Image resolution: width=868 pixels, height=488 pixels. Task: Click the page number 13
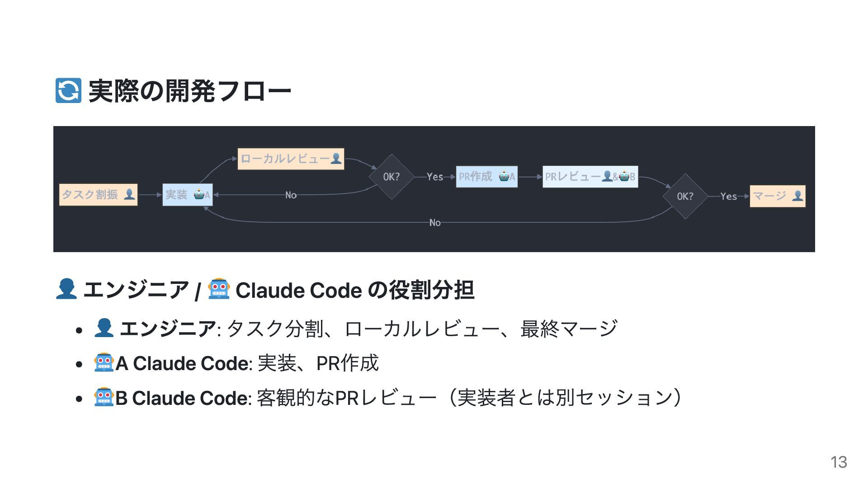[x=839, y=462]
